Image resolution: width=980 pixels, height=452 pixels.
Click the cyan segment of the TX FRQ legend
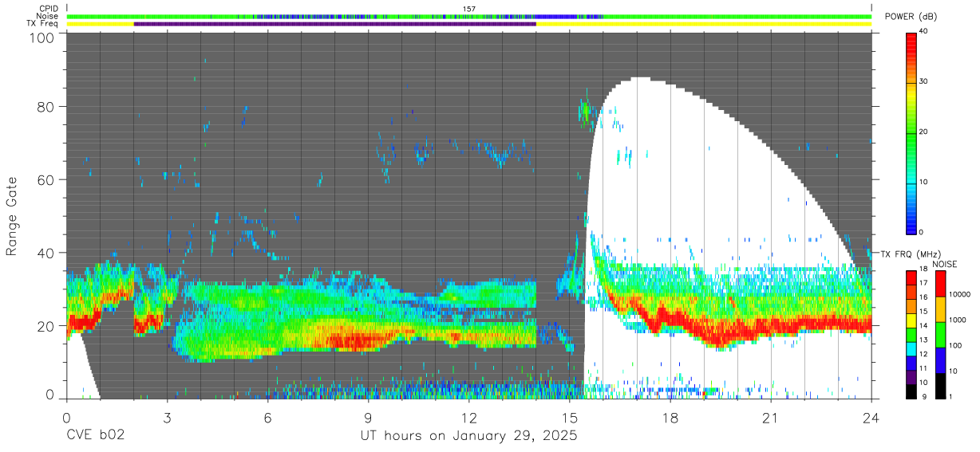click(x=911, y=349)
